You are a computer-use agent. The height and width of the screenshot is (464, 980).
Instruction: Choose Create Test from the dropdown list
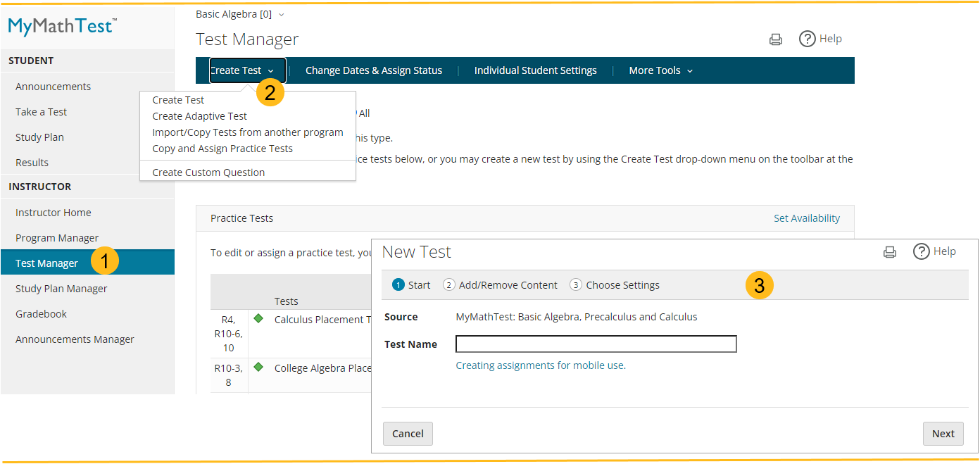point(178,100)
